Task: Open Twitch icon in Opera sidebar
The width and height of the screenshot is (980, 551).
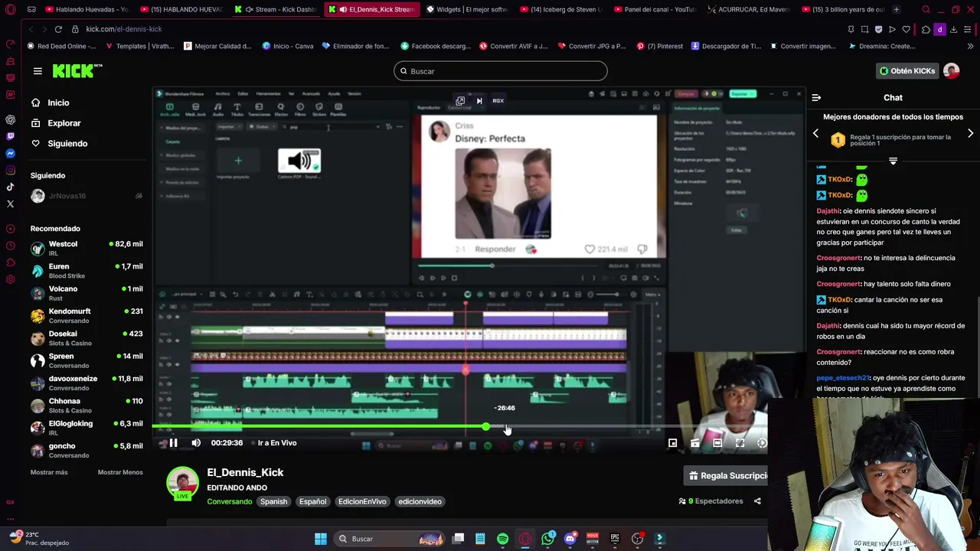Action: pos(10,136)
